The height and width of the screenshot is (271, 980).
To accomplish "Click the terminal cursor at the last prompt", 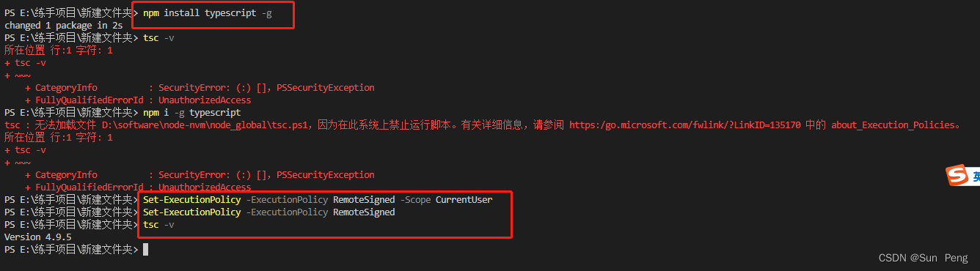I will click(146, 250).
